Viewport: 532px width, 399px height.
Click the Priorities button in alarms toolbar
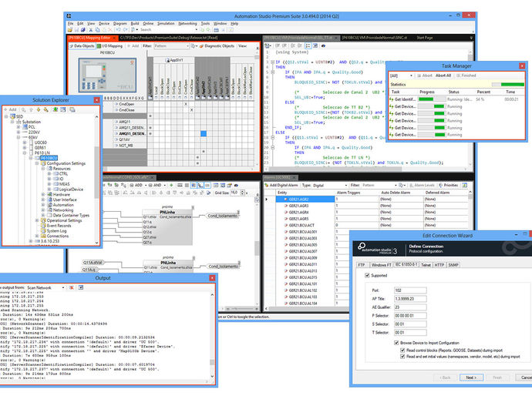pos(449,185)
